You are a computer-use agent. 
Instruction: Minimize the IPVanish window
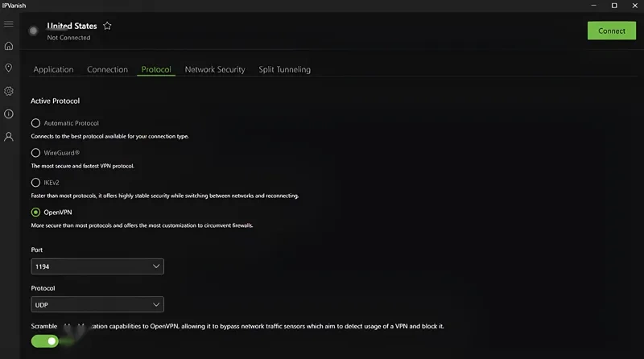point(593,6)
